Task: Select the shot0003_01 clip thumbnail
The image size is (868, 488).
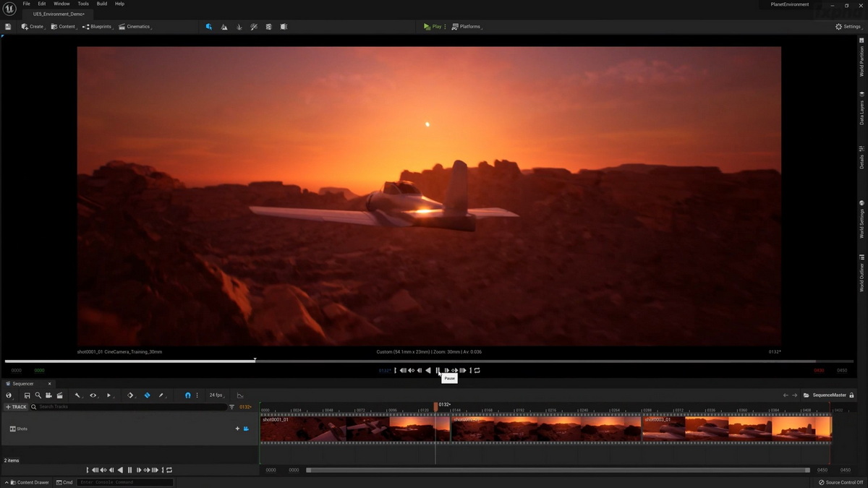Action: point(736,429)
